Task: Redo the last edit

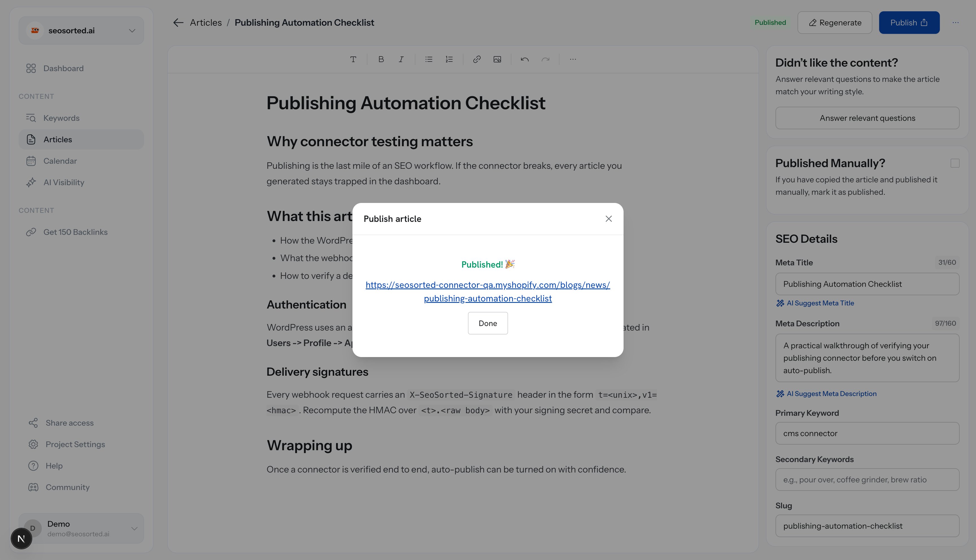Action: pyautogui.click(x=545, y=59)
